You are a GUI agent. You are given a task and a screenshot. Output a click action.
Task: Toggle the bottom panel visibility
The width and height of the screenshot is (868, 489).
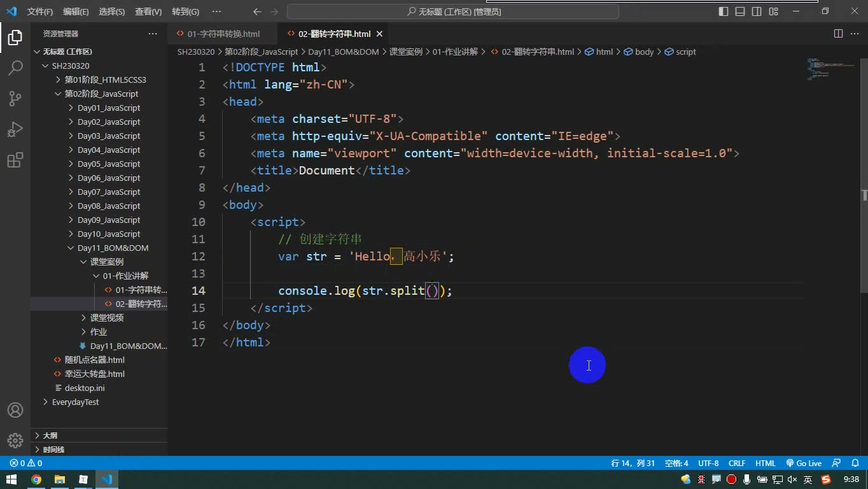tap(740, 11)
